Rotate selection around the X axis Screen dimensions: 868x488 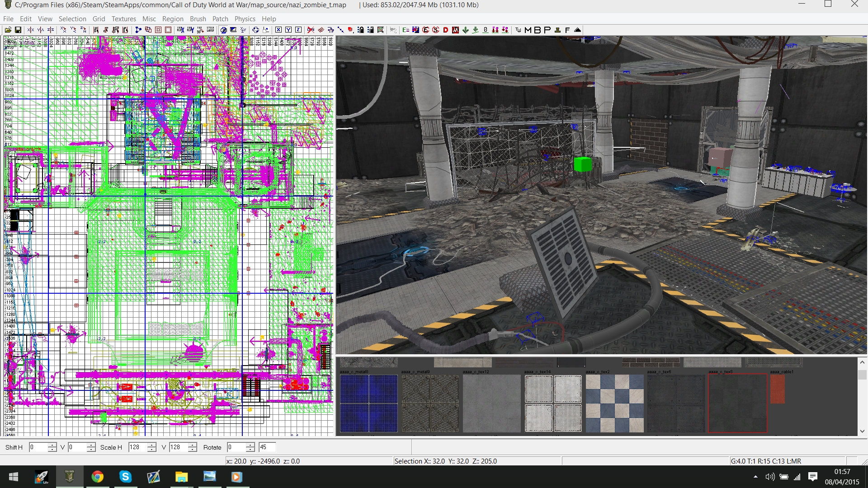click(63, 30)
